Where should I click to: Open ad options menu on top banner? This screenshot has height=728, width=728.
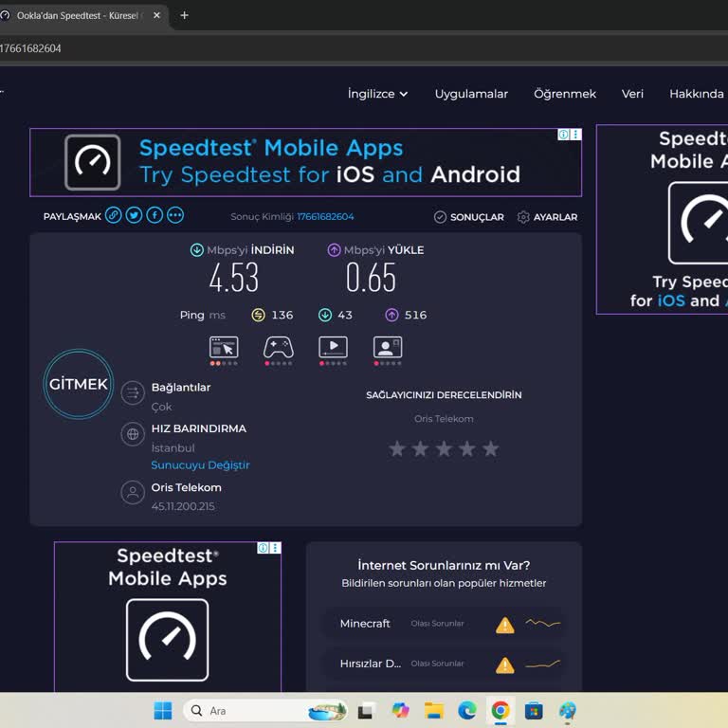[x=575, y=135]
